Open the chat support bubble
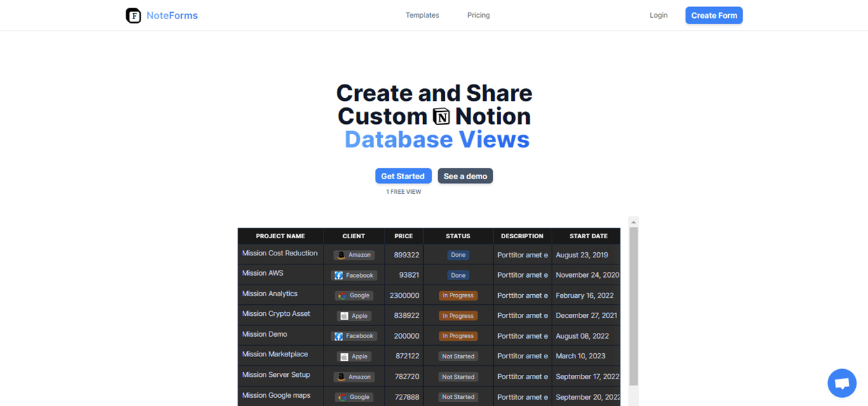Image resolution: width=868 pixels, height=406 pixels. tap(842, 383)
